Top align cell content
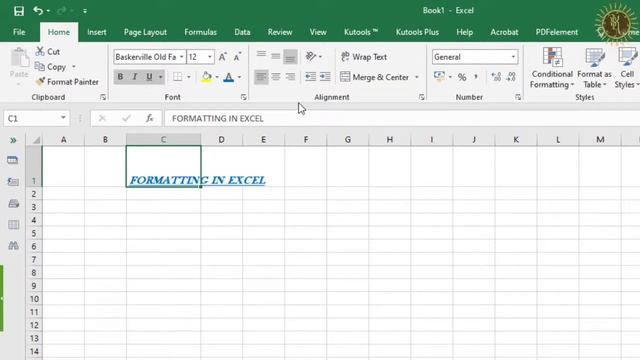Screen dimensions: 640x360 point(261,56)
